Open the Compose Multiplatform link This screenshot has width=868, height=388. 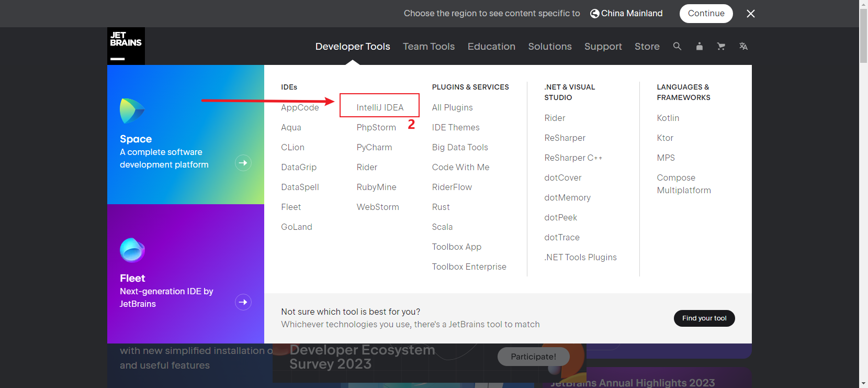pos(684,184)
